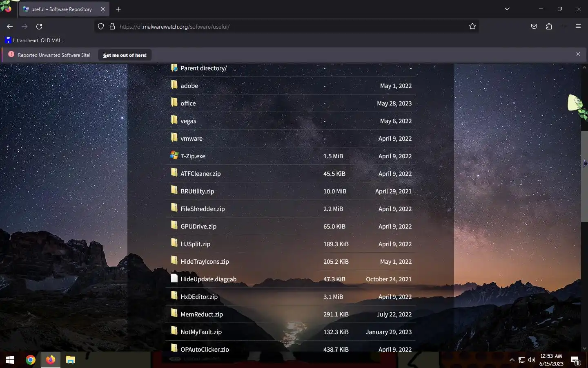This screenshot has width=588, height=368.
Task: Show hidden system tray icons
Action: pyautogui.click(x=512, y=360)
